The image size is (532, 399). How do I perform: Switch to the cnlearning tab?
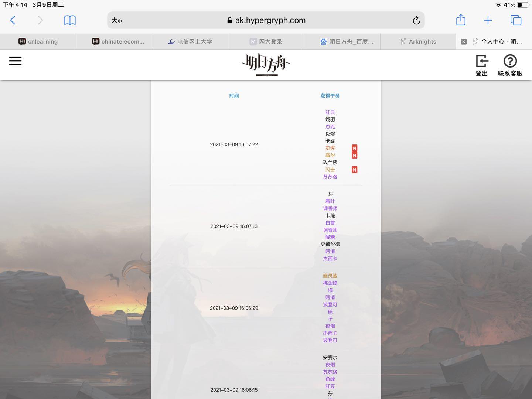pyautogui.click(x=38, y=41)
